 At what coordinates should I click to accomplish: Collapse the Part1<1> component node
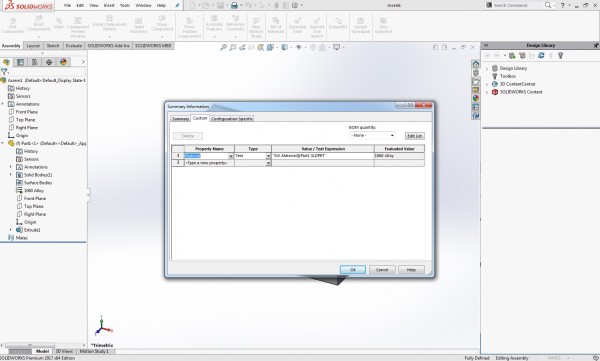(x=3, y=143)
